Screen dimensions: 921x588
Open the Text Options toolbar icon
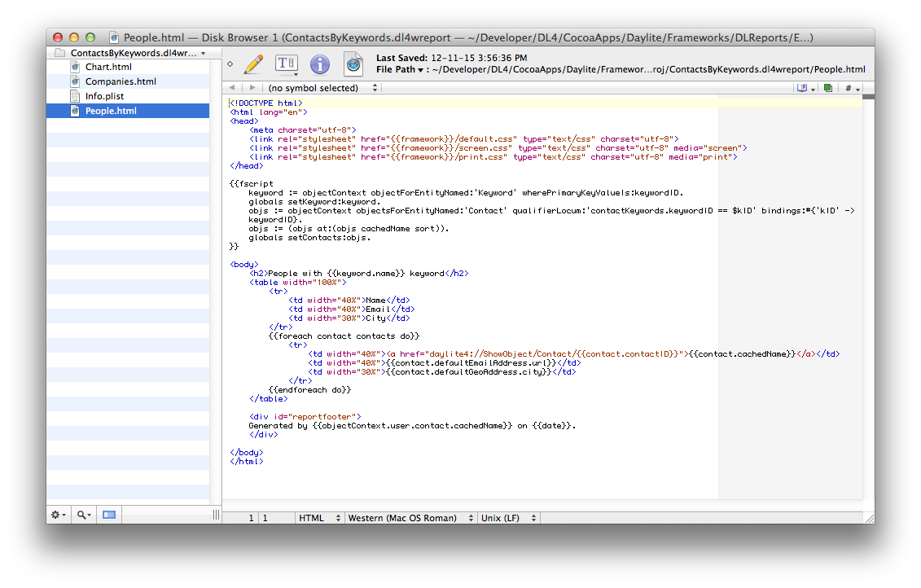pyautogui.click(x=286, y=64)
